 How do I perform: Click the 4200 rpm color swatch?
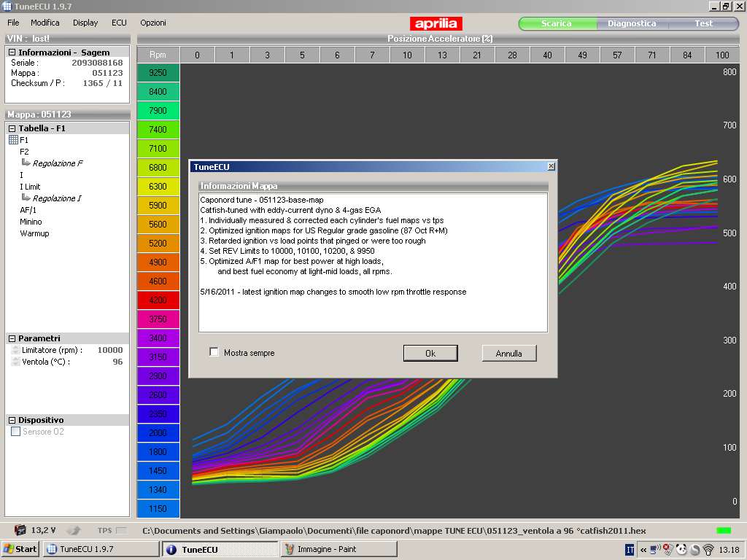[x=158, y=300]
